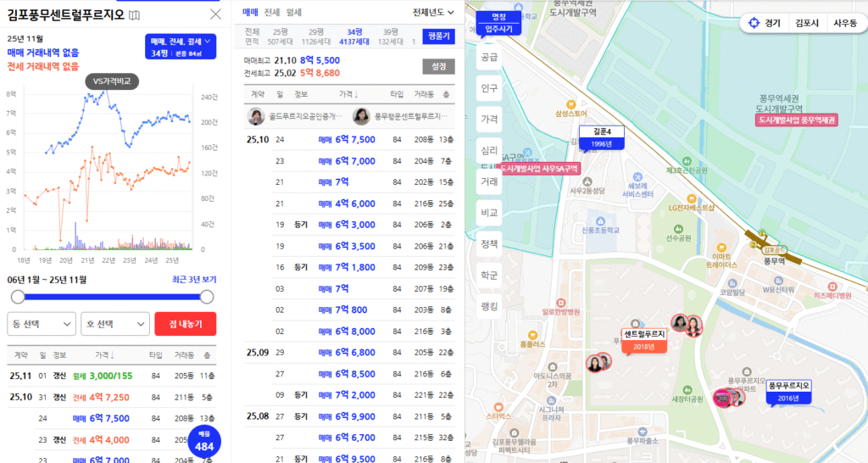868x463 pixels.
Task: Select the 월세 3,000/155 row
Action: point(112,376)
